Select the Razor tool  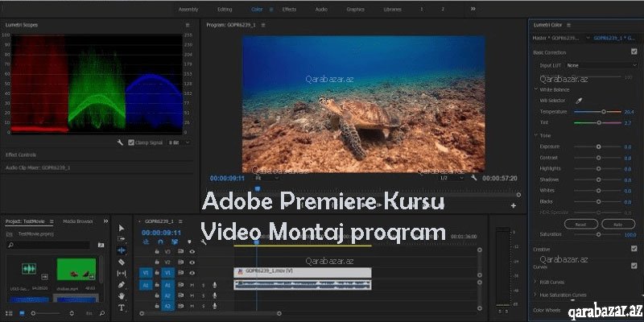(122, 262)
